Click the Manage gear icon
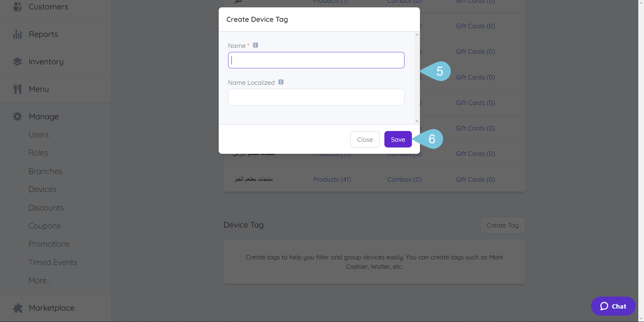 point(17,116)
